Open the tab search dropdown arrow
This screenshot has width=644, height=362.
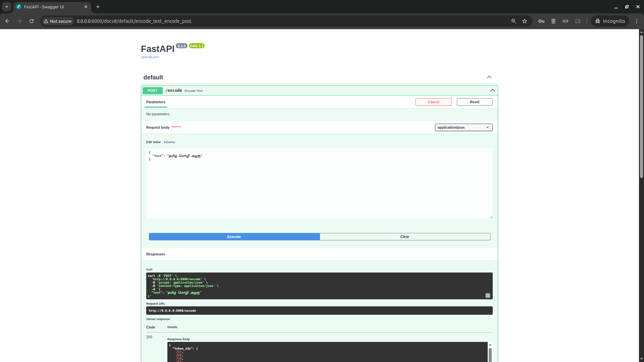point(7,7)
